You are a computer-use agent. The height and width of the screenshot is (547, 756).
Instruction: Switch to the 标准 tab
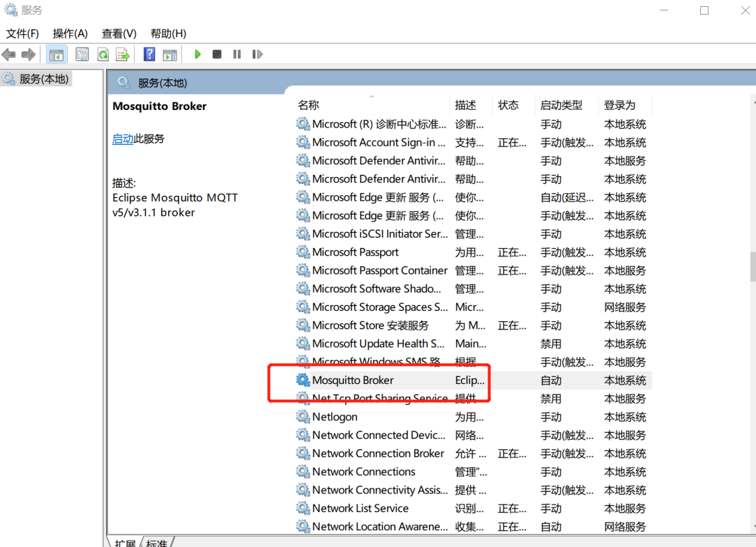pos(157,543)
